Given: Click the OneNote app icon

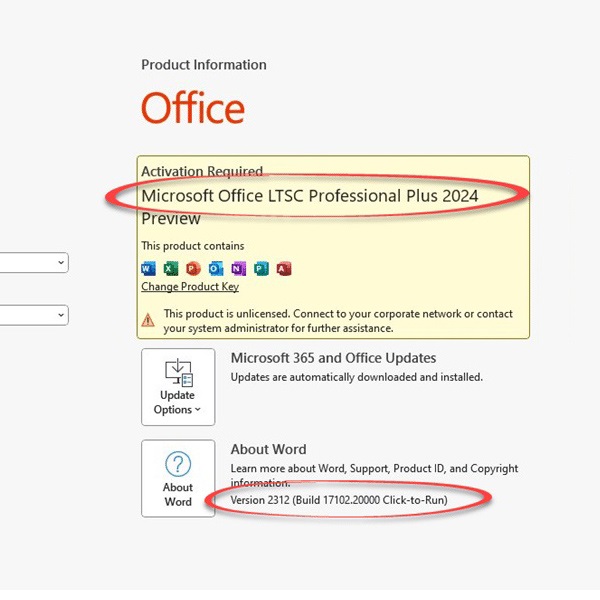Looking at the screenshot, I should click(238, 269).
